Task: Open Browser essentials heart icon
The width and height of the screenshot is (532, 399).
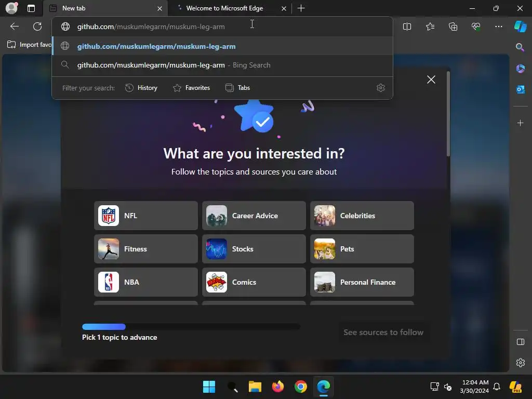Action: click(476, 26)
